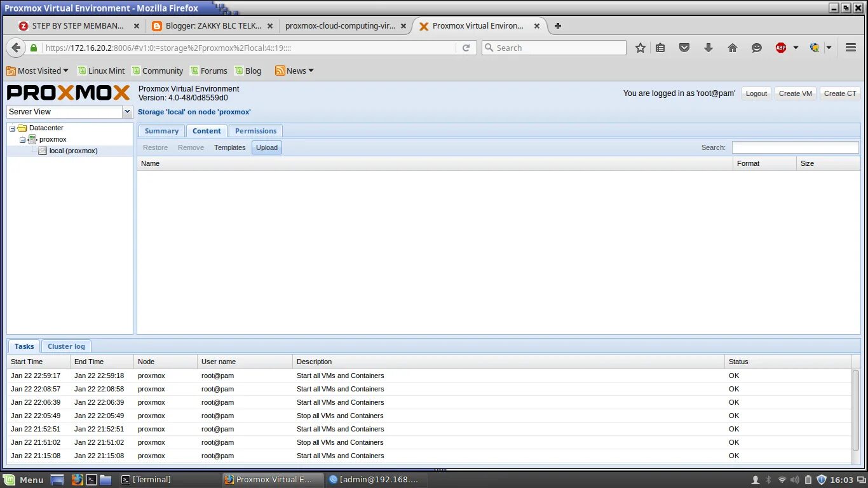Go to the Firefox home icon
Viewport: 868px width, 488px height.
[733, 48]
